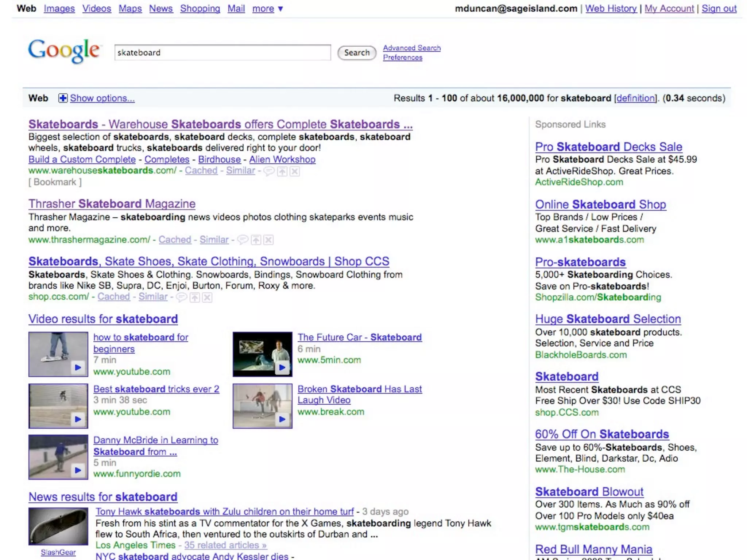This screenshot has width=747, height=560.
Task: Open the Advanced Search link
Action: [x=411, y=48]
